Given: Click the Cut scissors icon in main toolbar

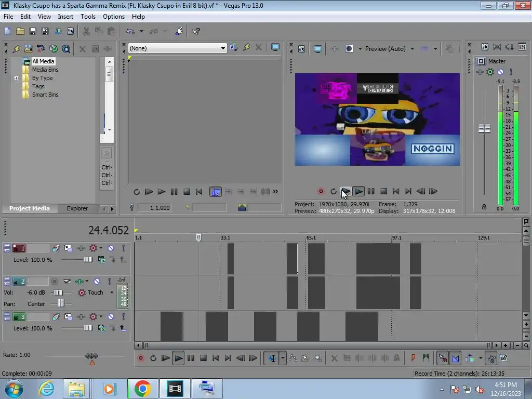Looking at the screenshot, I should point(86,31).
